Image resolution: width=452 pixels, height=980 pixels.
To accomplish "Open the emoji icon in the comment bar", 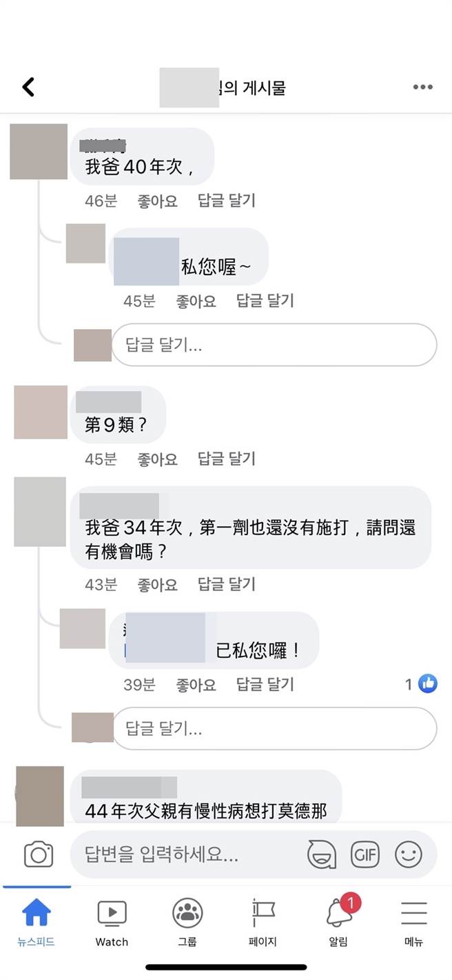I will [408, 854].
